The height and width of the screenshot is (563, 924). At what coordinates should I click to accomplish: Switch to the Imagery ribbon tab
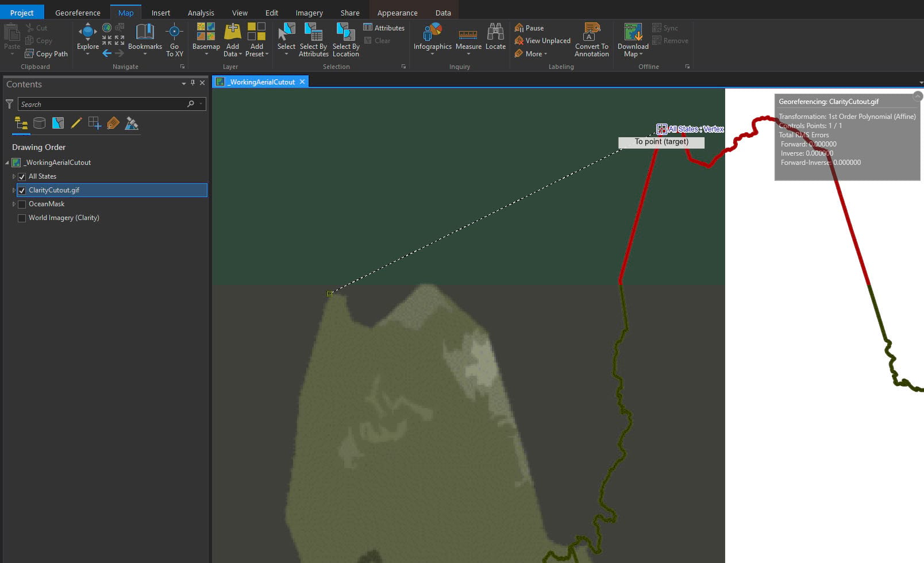click(309, 13)
